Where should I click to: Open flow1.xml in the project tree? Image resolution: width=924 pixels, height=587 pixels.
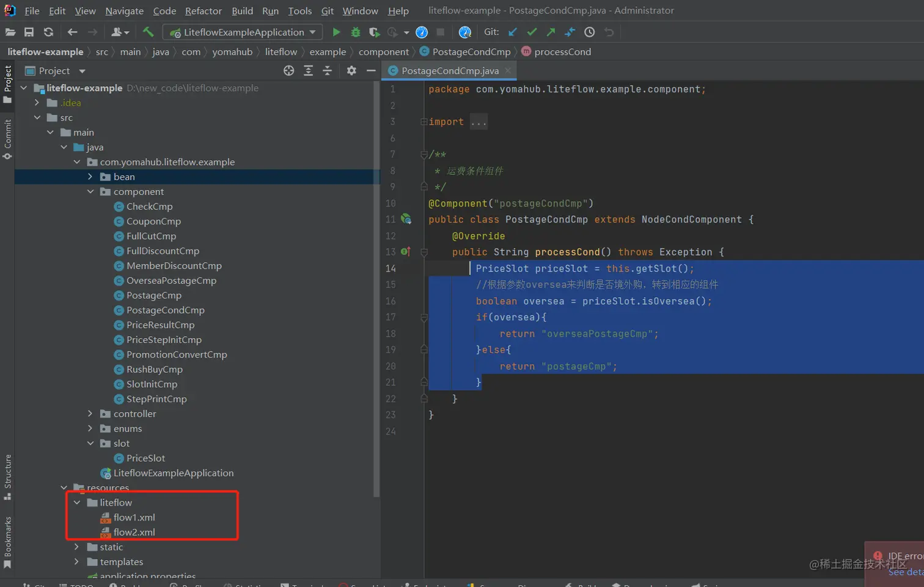134,517
